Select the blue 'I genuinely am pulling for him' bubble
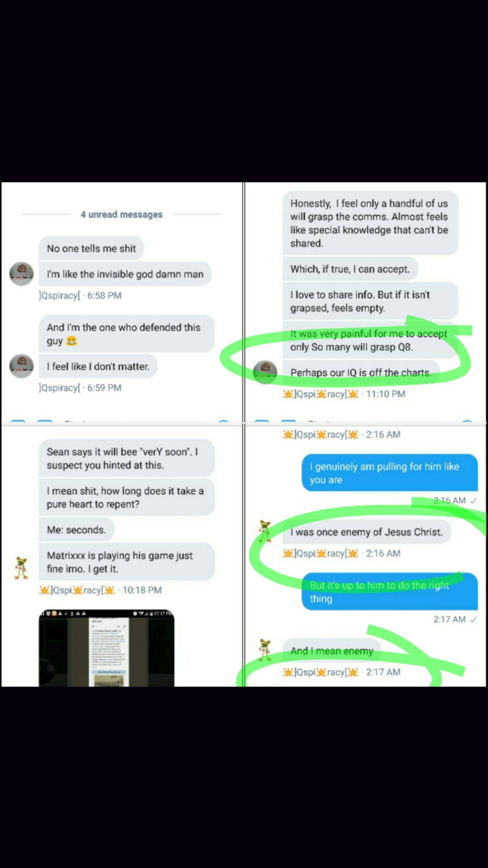This screenshot has height=868, width=488. (390, 473)
